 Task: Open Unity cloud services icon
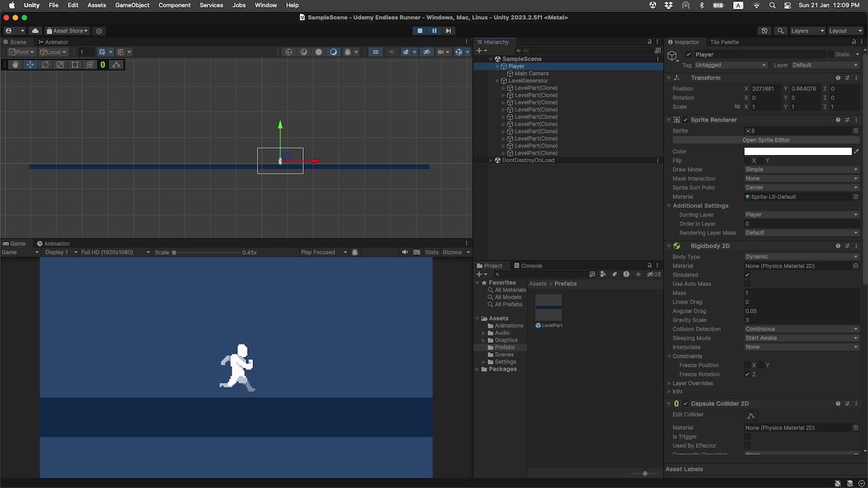[35, 30]
